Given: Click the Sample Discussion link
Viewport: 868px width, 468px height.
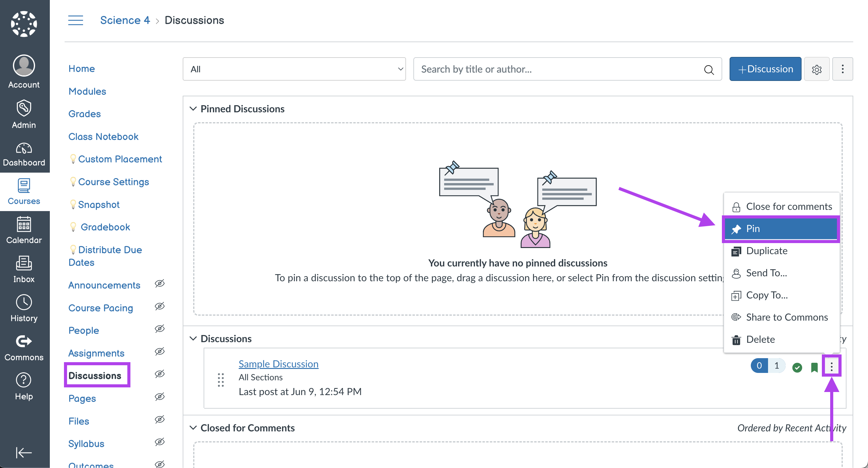Looking at the screenshot, I should [x=279, y=364].
